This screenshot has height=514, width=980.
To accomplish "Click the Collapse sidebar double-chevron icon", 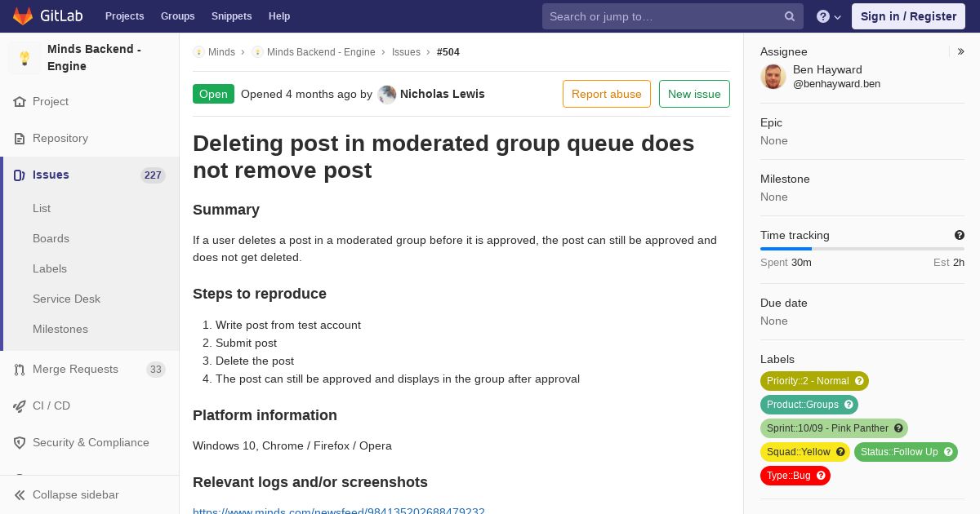I will point(20,495).
